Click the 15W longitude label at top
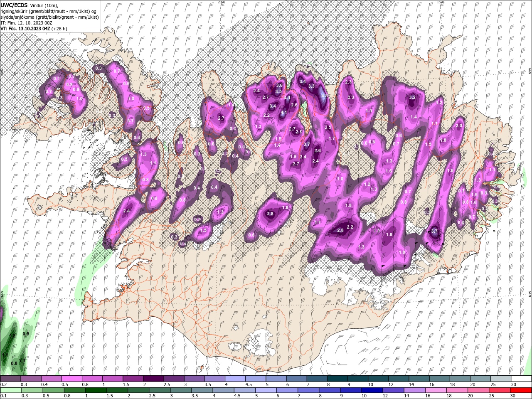Viewport: 532px width, 399px height. coord(441,2)
